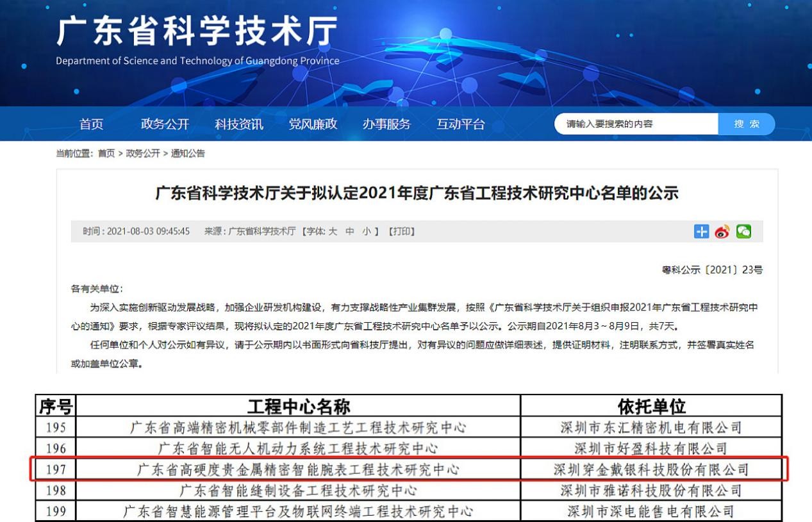Open the 首页 navigation tab
The height and width of the screenshot is (522, 812).
pos(91,124)
